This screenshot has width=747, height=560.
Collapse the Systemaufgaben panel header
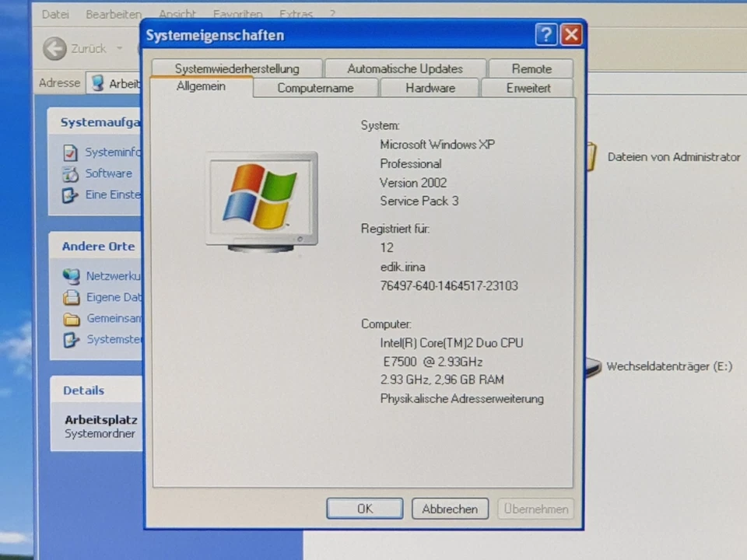point(95,122)
